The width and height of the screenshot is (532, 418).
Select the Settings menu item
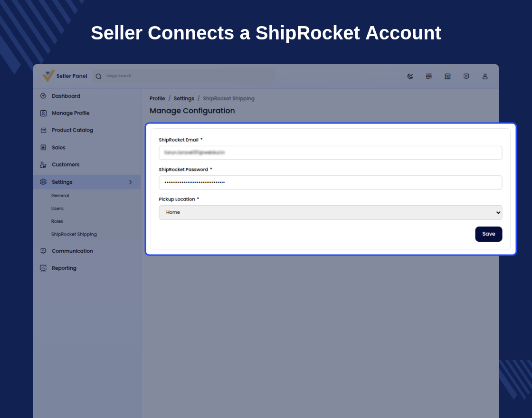click(87, 182)
